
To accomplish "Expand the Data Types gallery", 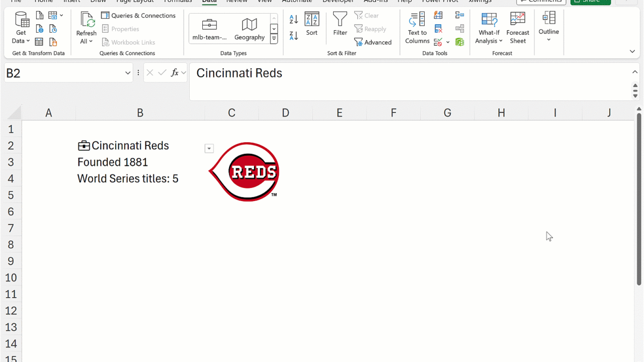I will [274, 39].
